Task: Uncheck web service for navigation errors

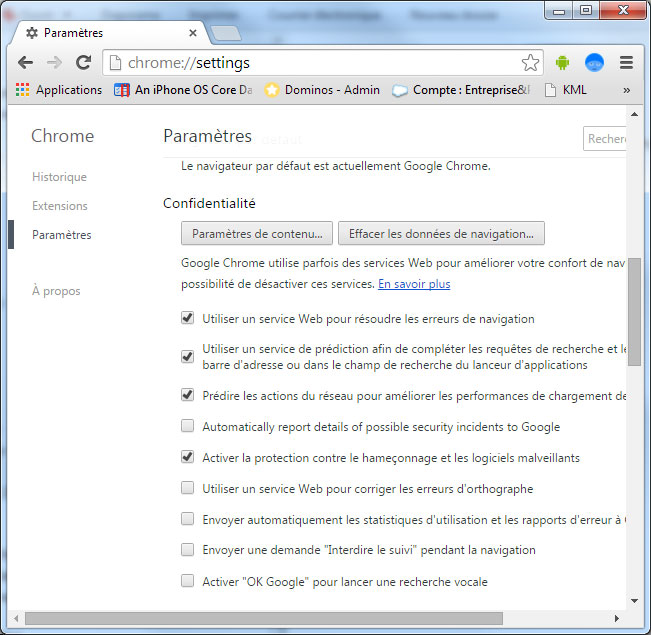Action: coord(187,318)
